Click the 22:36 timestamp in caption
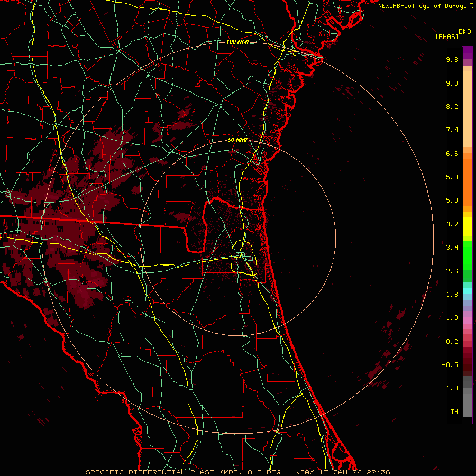The height and width of the screenshot is (476, 476). coord(378,472)
